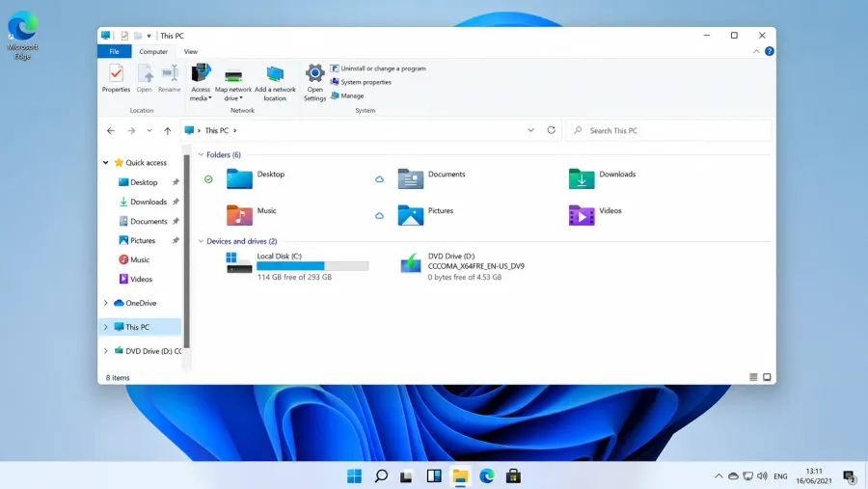
Task: Click the volume icon in system tray
Action: coord(762,475)
